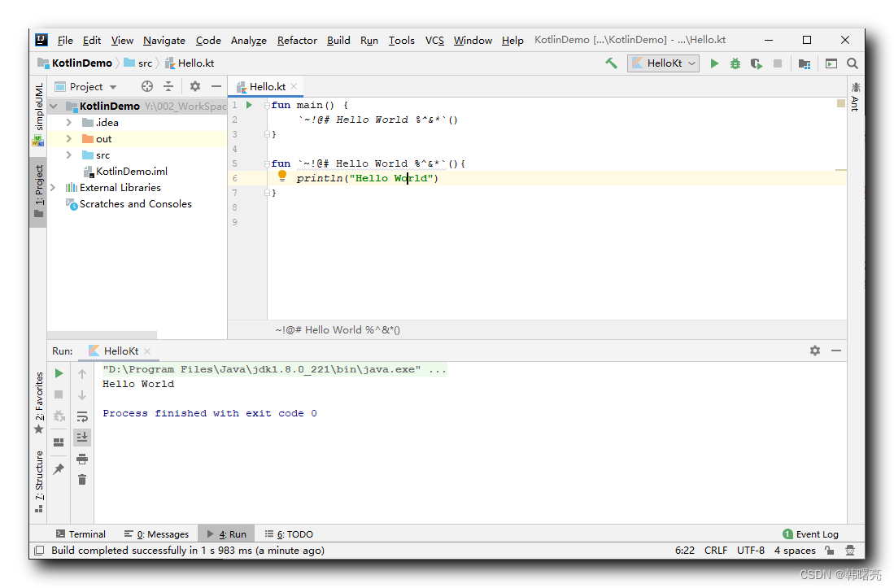This screenshot has width=894, height=588.
Task: Run with Coverage using the shield icon
Action: (x=757, y=63)
